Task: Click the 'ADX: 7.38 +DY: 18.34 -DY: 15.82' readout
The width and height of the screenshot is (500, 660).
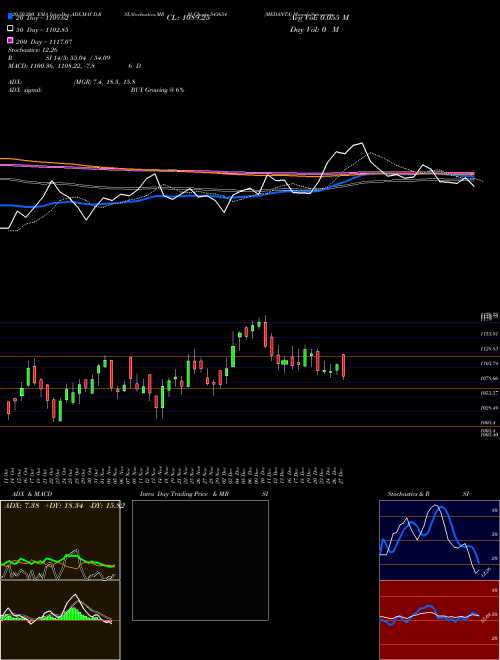Action: click(x=64, y=506)
